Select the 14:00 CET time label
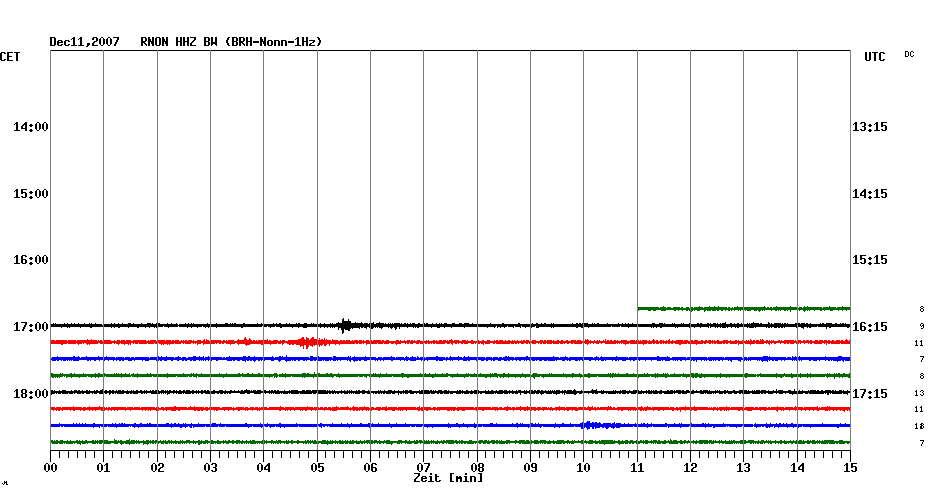The height and width of the screenshot is (494, 930). 31,127
